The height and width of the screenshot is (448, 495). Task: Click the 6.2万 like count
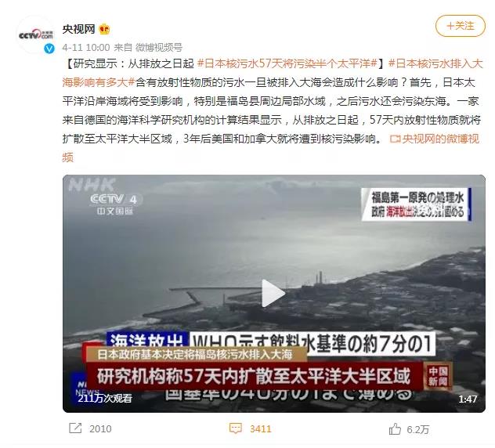pos(417,429)
